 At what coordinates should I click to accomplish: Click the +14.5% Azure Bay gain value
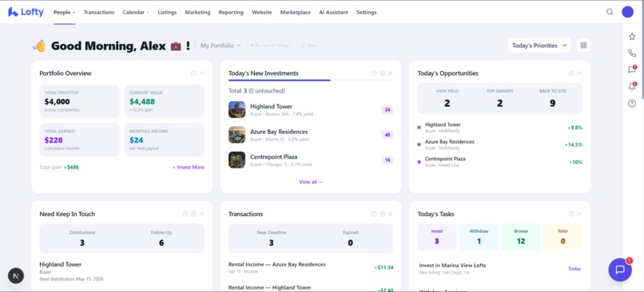tap(574, 144)
